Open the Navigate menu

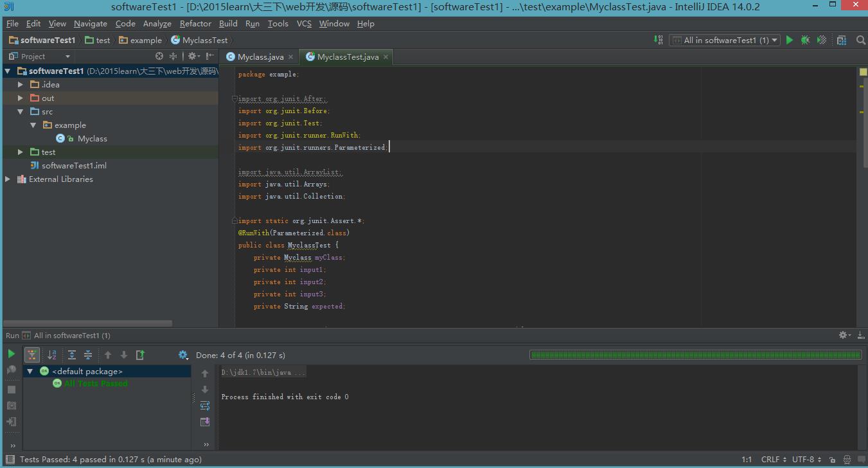tap(91, 24)
